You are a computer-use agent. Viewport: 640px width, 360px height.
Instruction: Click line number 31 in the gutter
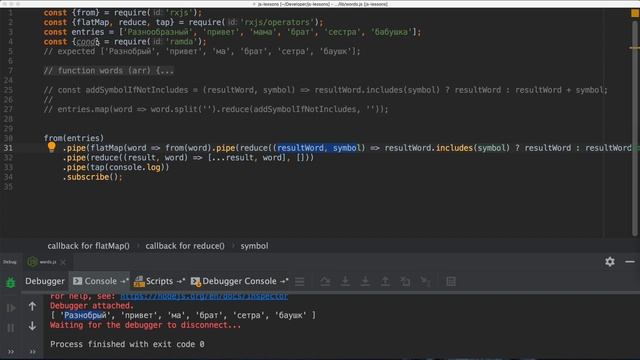(8, 148)
